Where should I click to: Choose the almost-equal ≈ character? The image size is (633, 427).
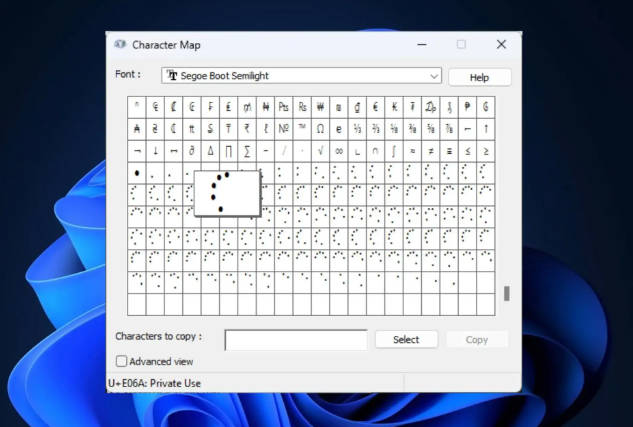(x=412, y=151)
